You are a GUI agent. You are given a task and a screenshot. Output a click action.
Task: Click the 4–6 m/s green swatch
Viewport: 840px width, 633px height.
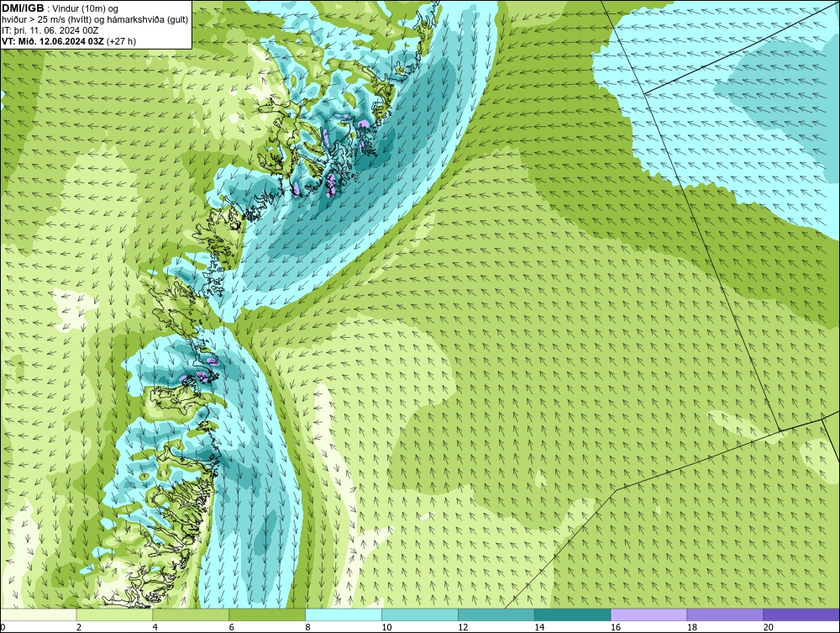[191, 615]
